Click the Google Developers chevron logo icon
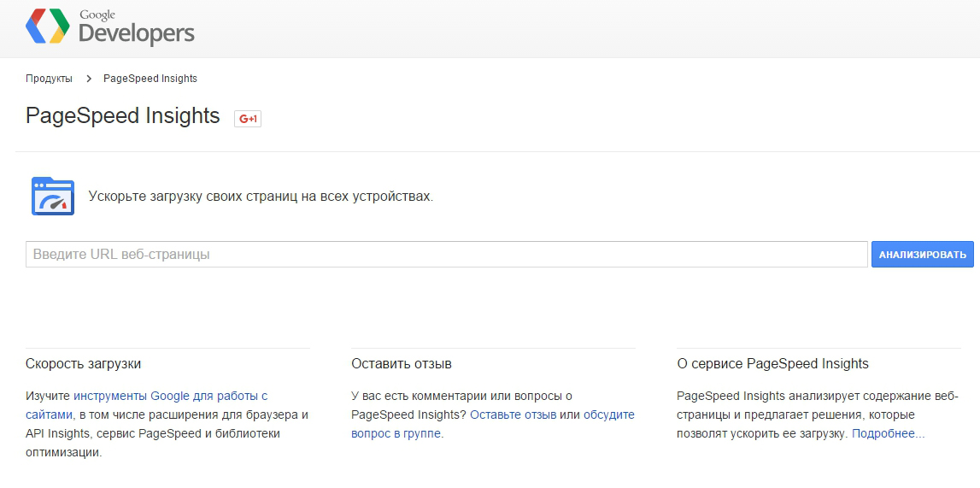Screen dimensions: 980x488 coord(48,26)
